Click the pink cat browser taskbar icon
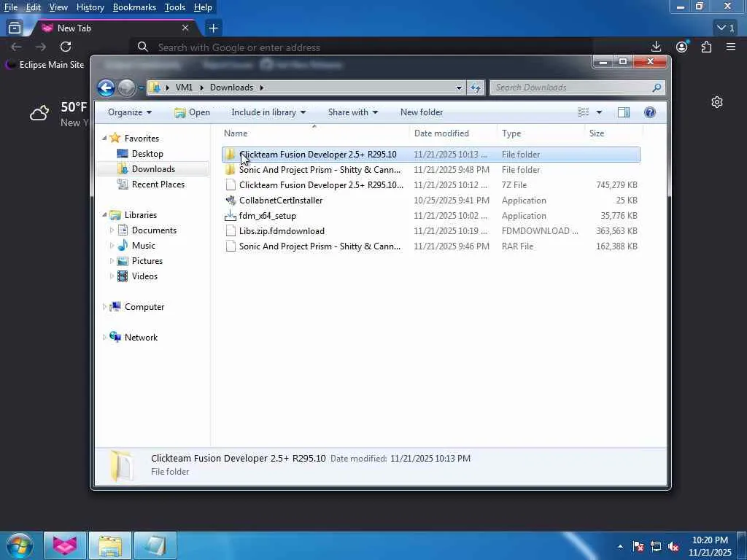 tap(65, 545)
